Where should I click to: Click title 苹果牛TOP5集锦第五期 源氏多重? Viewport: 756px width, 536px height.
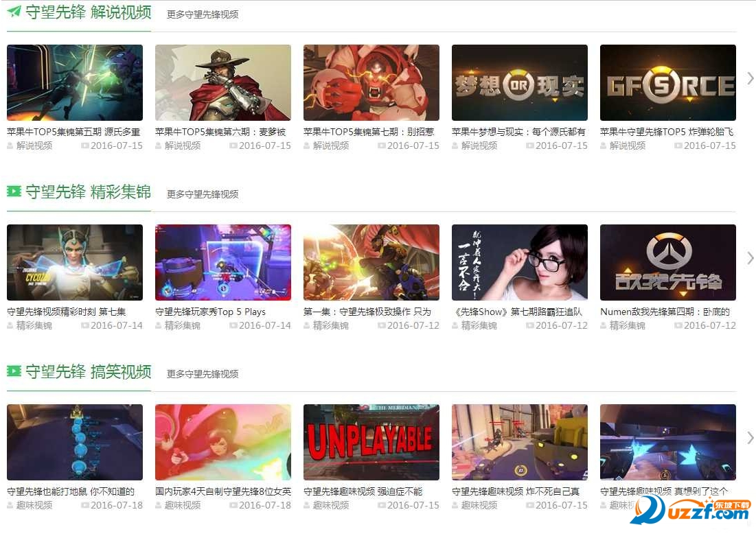pyautogui.click(x=73, y=132)
